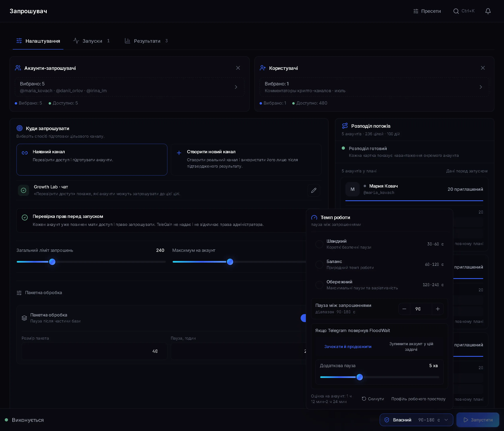Click the Профіль робочого простору link
This screenshot has height=431, width=504.
[x=418, y=399]
